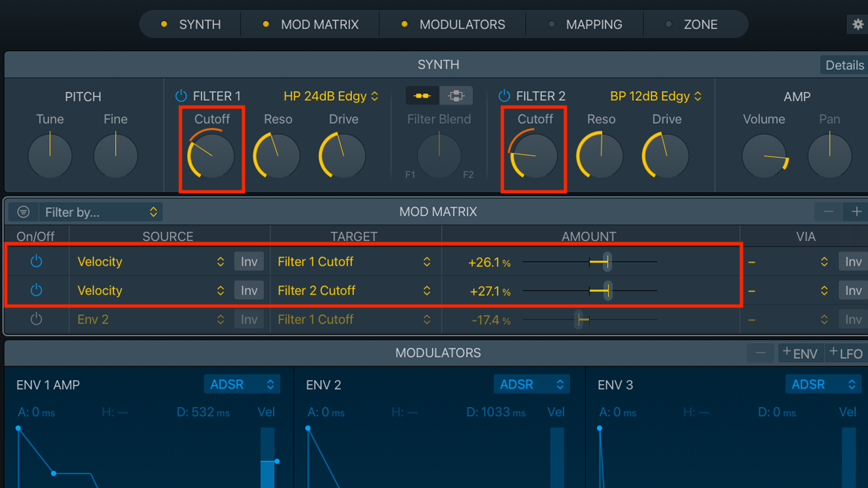Open the ENV 1 AMP ADSR type dropdown
The image size is (868, 488).
coord(242,385)
